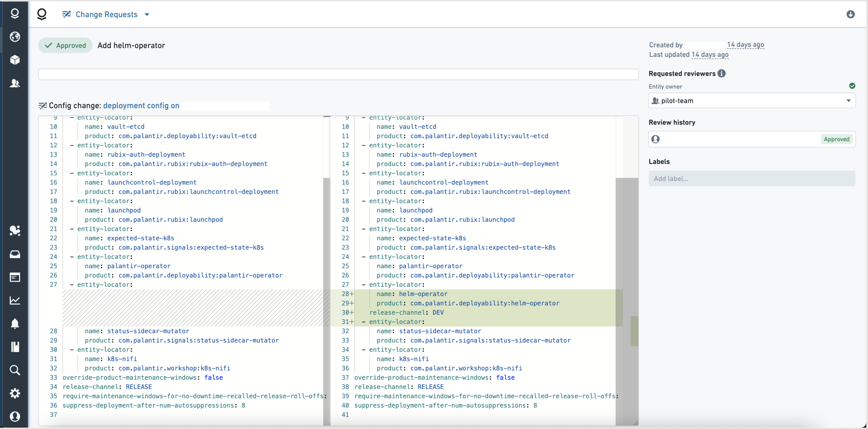
Task: Open the user profile icon at sidebar bottom
Action: tap(15, 416)
